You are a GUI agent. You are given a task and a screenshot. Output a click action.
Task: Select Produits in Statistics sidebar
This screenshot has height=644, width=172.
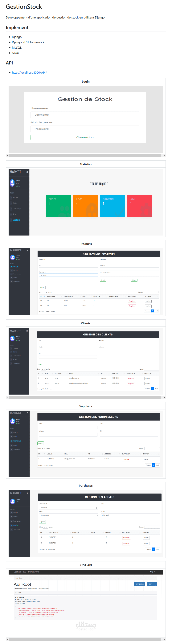(x=15, y=198)
